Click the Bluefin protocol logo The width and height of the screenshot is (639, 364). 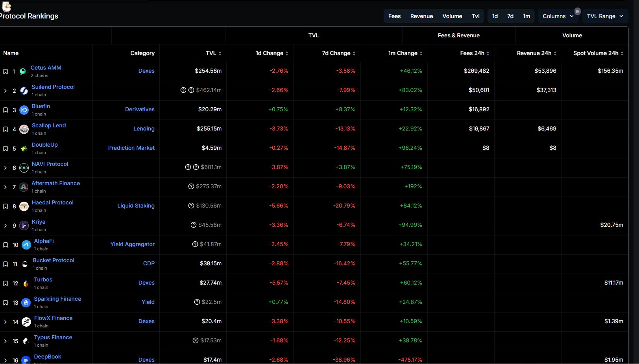coord(24,110)
